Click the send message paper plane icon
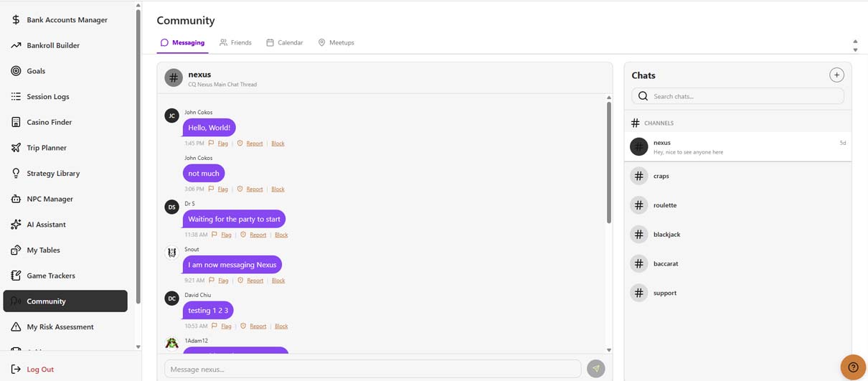Screen dimensions: 868x381 point(595,369)
